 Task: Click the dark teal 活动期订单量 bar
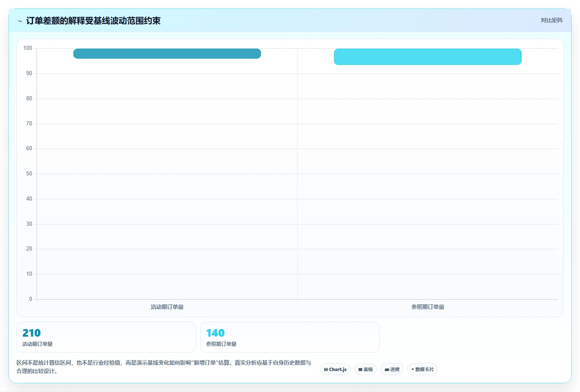click(x=167, y=54)
